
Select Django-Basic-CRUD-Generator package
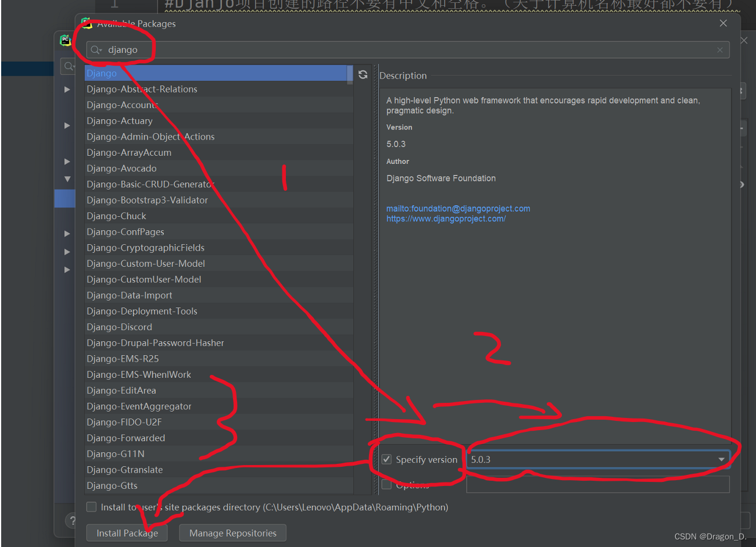coord(219,184)
